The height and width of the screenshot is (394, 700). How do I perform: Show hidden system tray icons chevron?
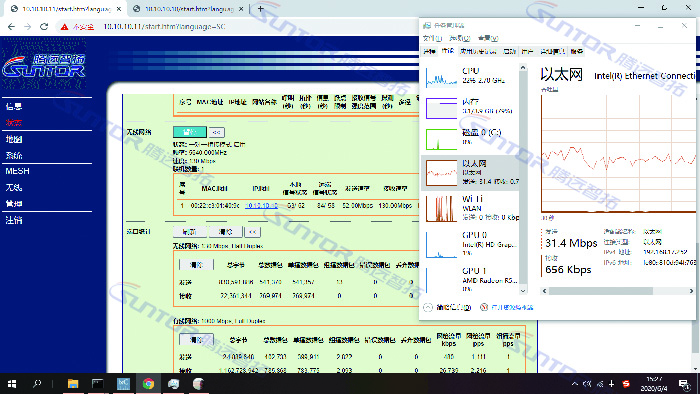[575, 384]
